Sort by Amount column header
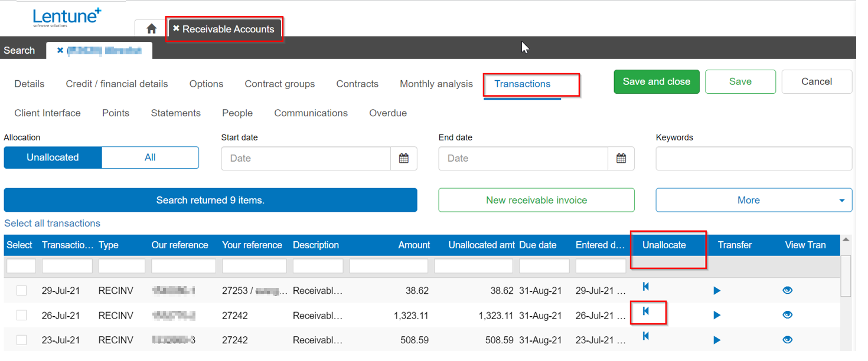The height and width of the screenshot is (361, 868). tap(415, 245)
